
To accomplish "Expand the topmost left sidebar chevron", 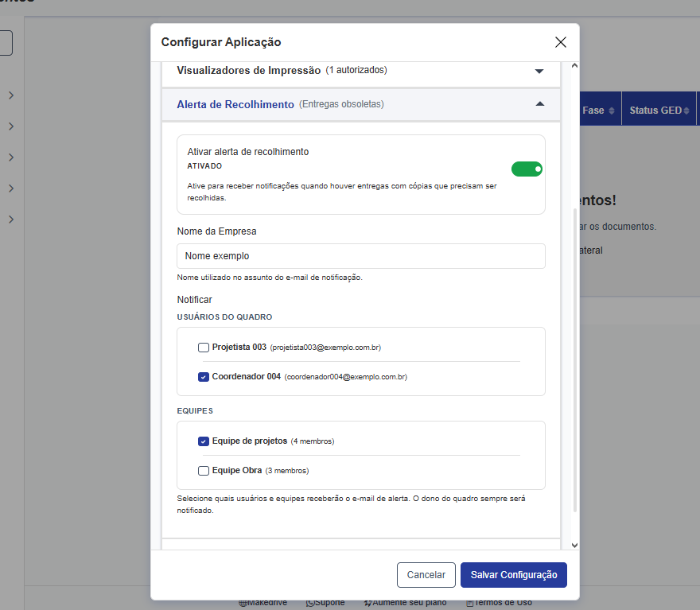I will [11, 95].
